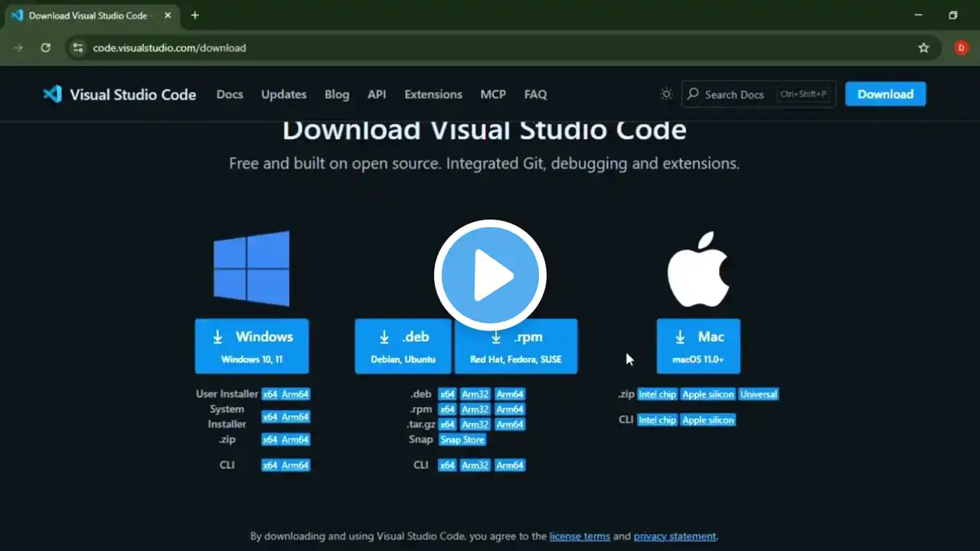Get the Linux CLI Arm64 build
The image size is (980, 551).
pyautogui.click(x=510, y=465)
